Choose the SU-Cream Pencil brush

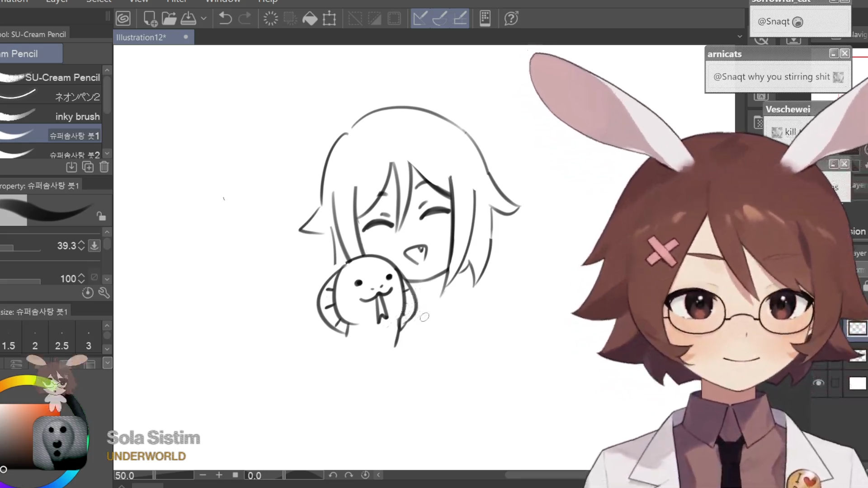click(x=51, y=77)
